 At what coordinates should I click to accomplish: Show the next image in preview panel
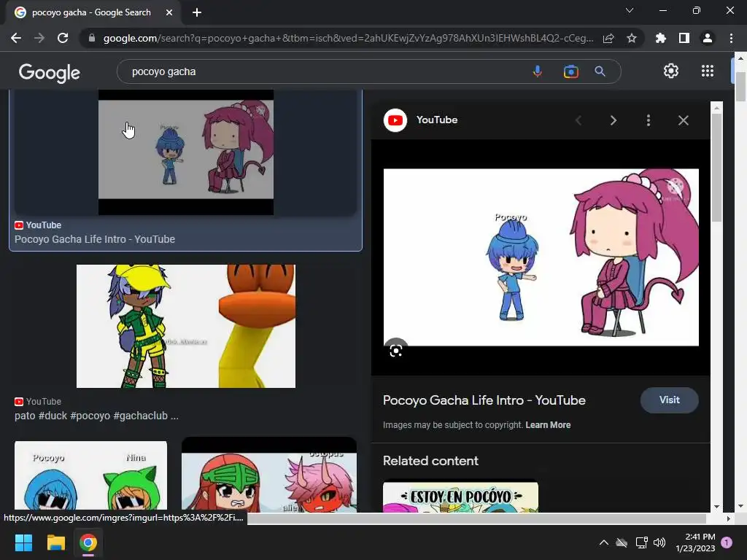click(x=614, y=120)
